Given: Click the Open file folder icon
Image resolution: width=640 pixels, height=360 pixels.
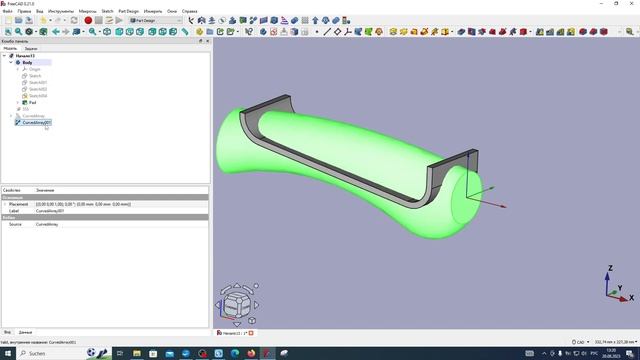Looking at the screenshot, I should [x=19, y=20].
